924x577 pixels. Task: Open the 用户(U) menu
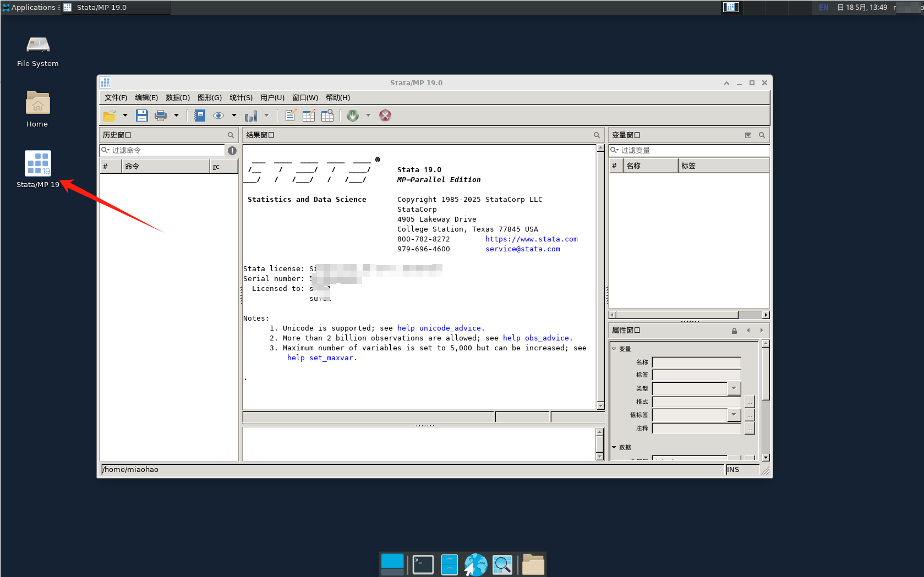272,98
